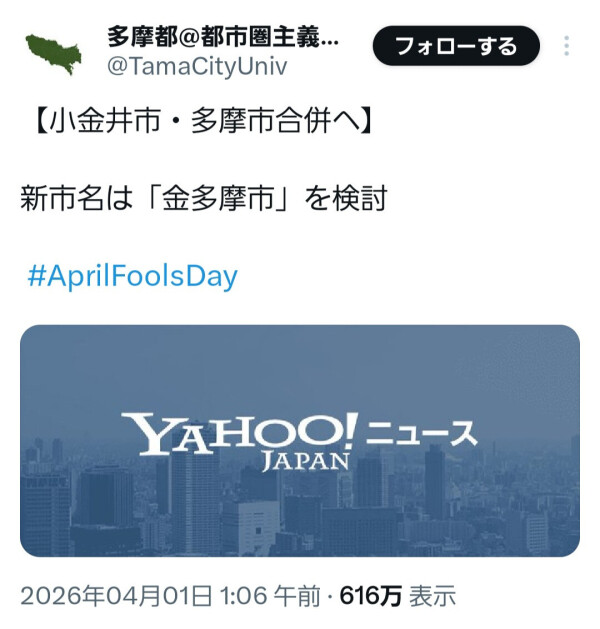Visit the @TamaCityUniv handle link

(x=197, y=66)
